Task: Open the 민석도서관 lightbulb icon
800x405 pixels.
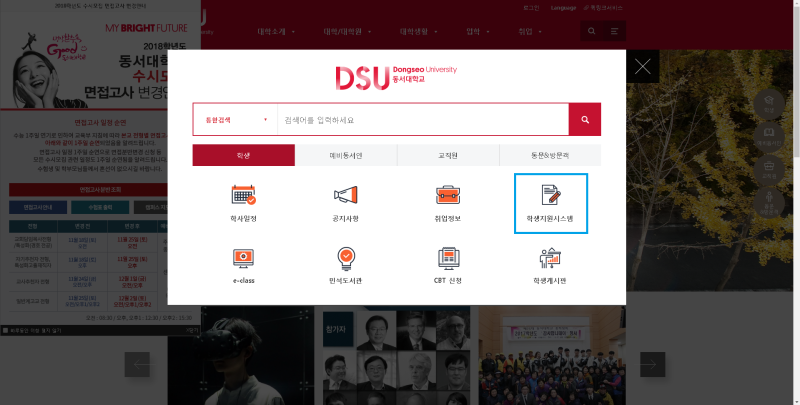Action: (x=346, y=259)
